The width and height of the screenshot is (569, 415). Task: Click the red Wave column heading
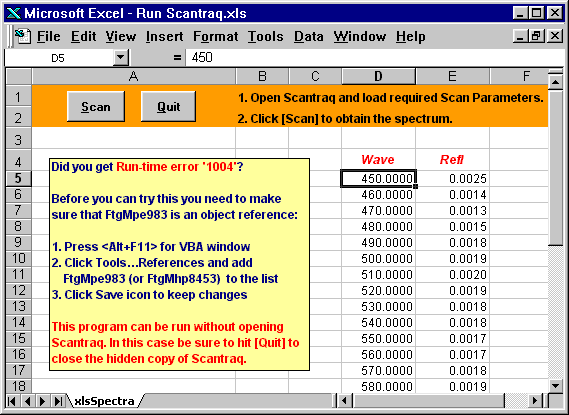tap(378, 160)
